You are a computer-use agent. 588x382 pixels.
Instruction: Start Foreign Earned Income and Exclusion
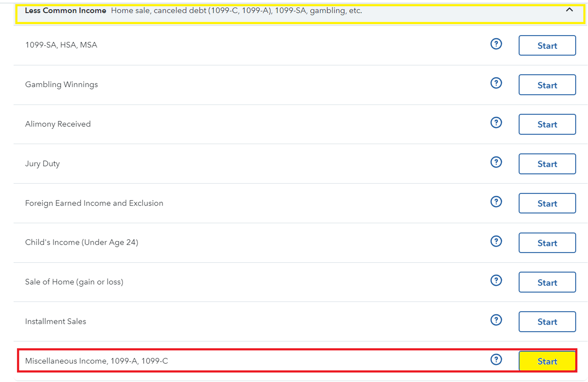pos(547,203)
